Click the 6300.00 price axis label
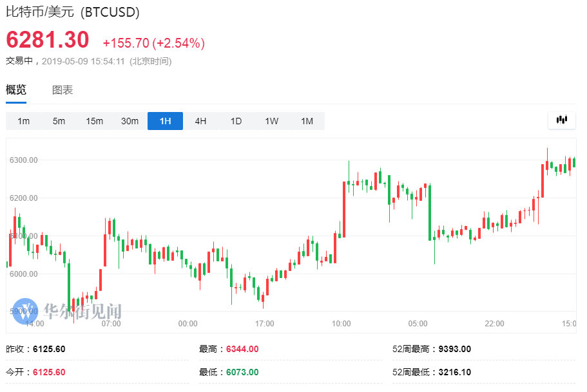 pos(24,160)
